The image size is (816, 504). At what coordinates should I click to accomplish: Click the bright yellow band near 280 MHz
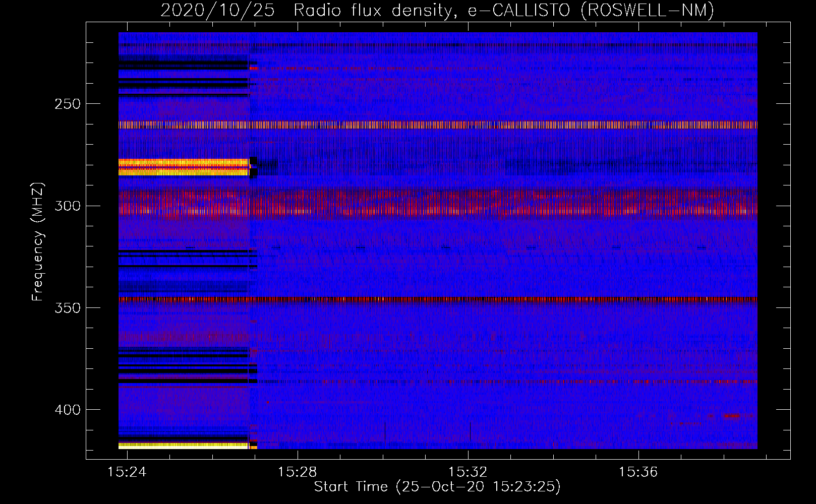(x=184, y=167)
